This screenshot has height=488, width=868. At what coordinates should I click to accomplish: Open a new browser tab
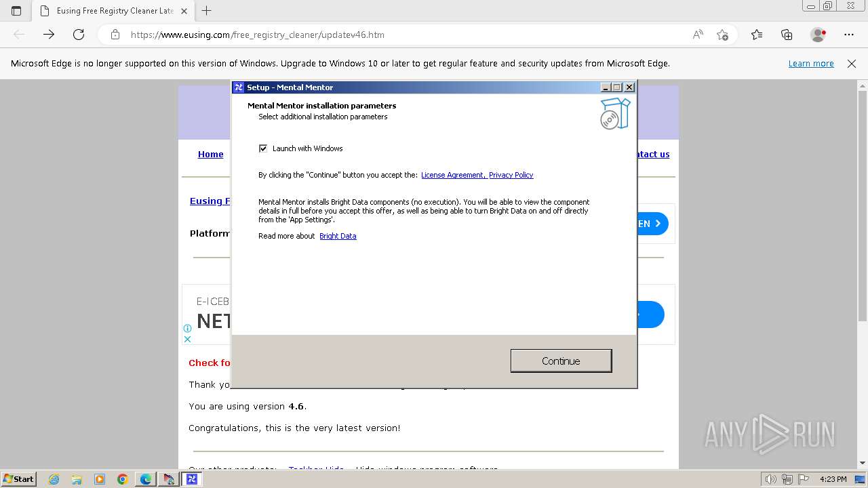pyautogui.click(x=207, y=11)
